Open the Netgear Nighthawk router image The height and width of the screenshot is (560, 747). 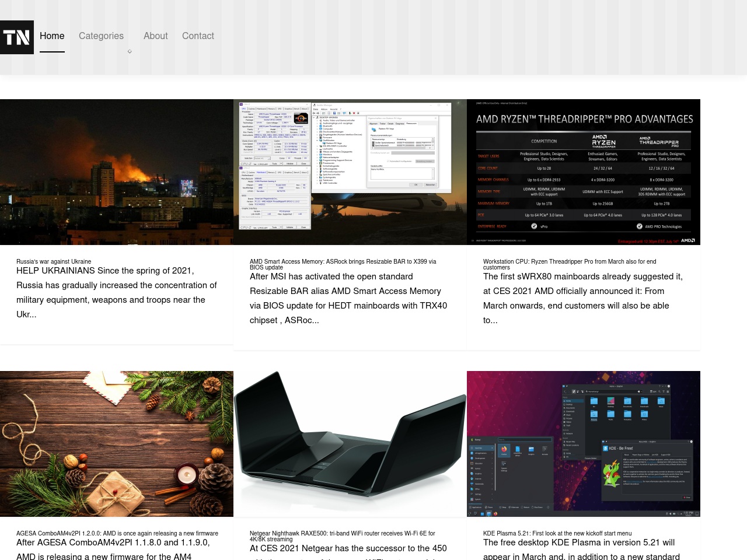pyautogui.click(x=350, y=444)
